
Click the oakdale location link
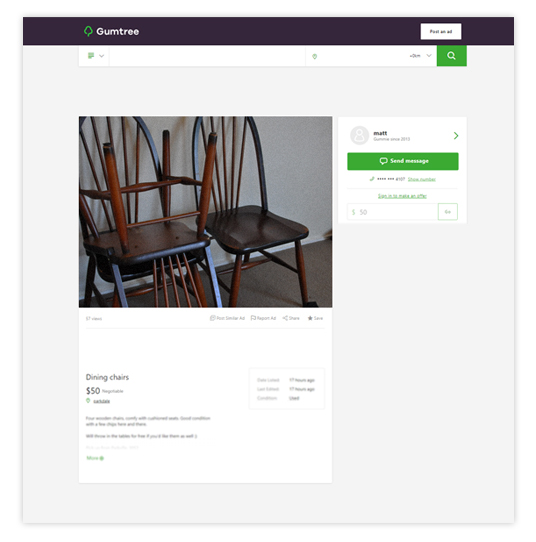(102, 401)
